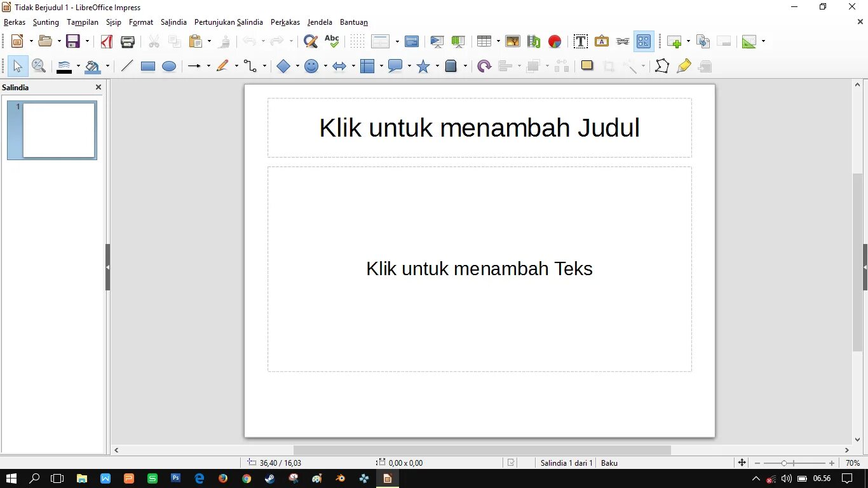
Task: Select the Rotate tool
Action: pos(484,66)
